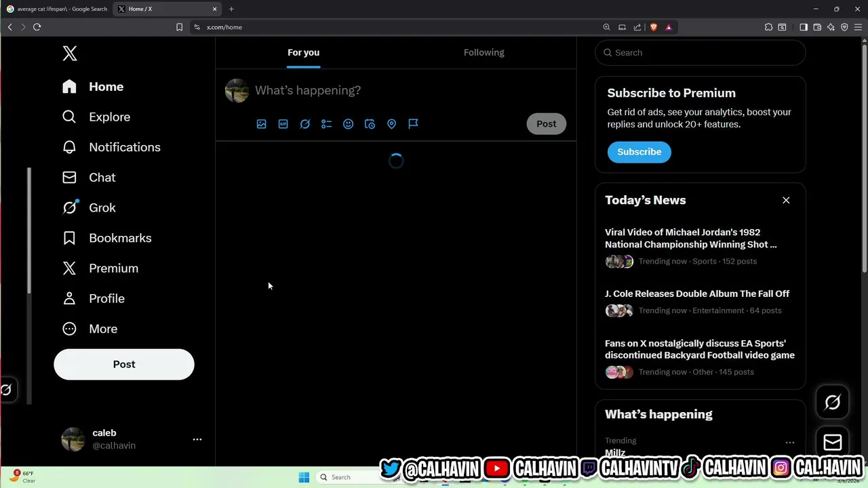Bookmark this page in the address bar
This screenshot has width=868, height=488.
click(179, 27)
